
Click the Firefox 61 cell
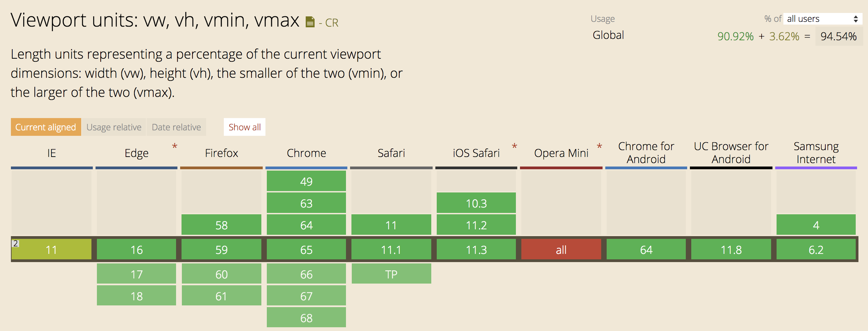(221, 296)
